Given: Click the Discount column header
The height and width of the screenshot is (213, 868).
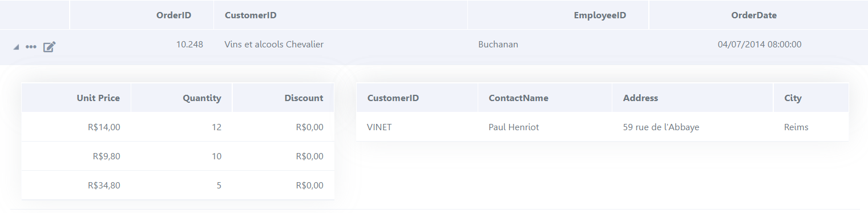Looking at the screenshot, I should coord(304,98).
